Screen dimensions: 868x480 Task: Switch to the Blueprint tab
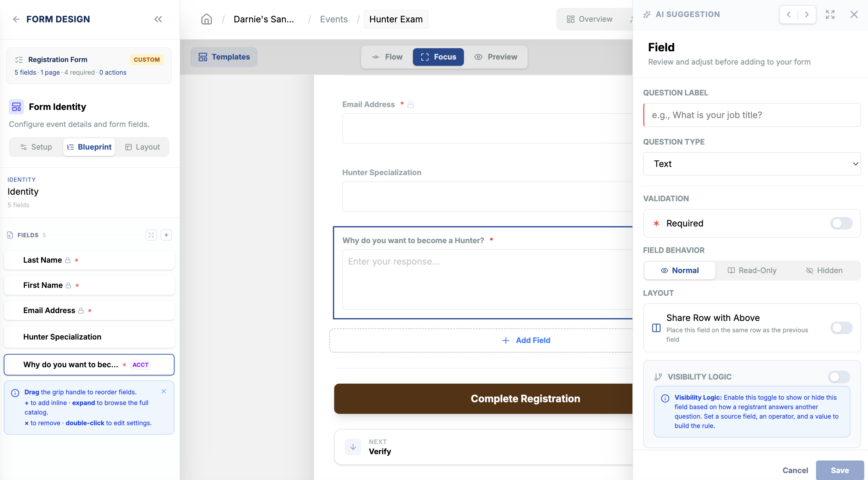pos(89,147)
